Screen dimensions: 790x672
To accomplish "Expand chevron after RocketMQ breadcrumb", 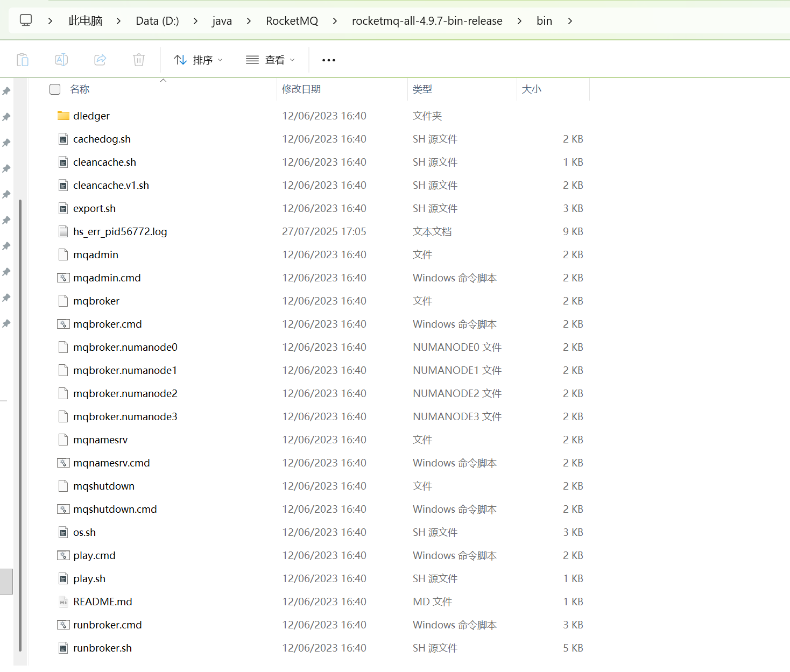I will (x=335, y=21).
